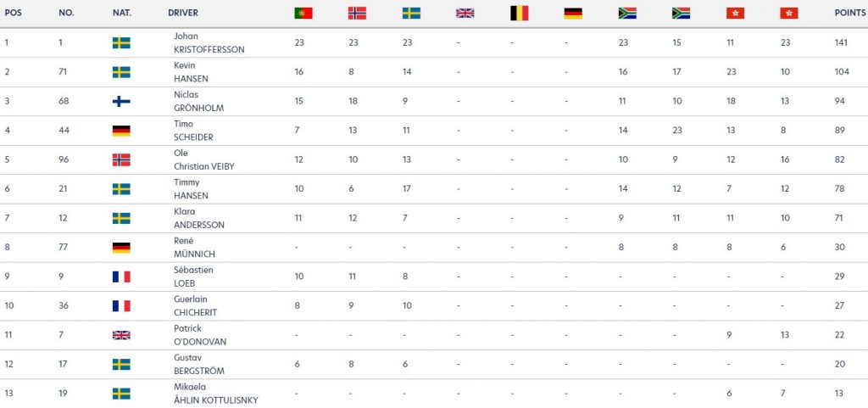Click Niclas Grönholm's Finland flag
The width and height of the screenshot is (868, 408).
121,101
